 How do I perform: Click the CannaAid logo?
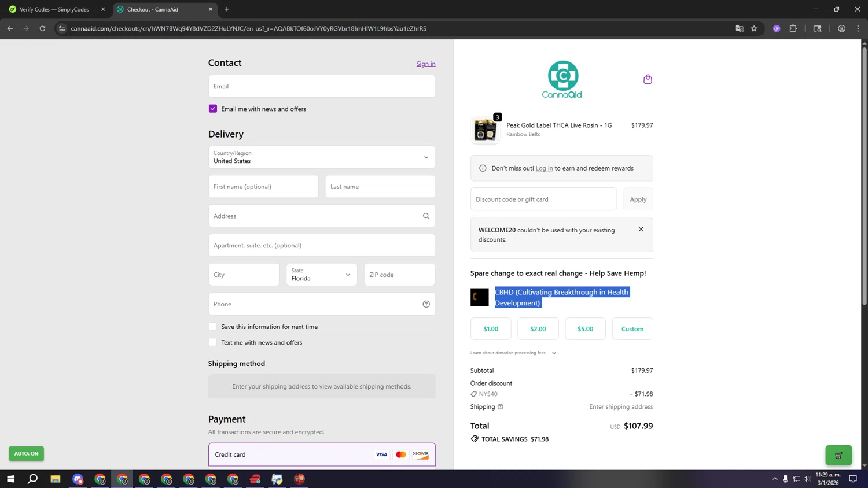click(x=562, y=79)
